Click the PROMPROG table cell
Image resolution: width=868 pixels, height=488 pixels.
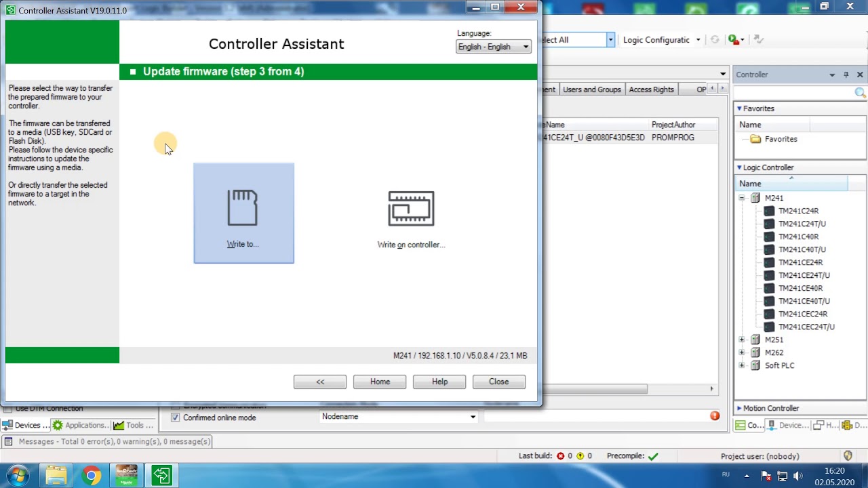[x=673, y=138]
